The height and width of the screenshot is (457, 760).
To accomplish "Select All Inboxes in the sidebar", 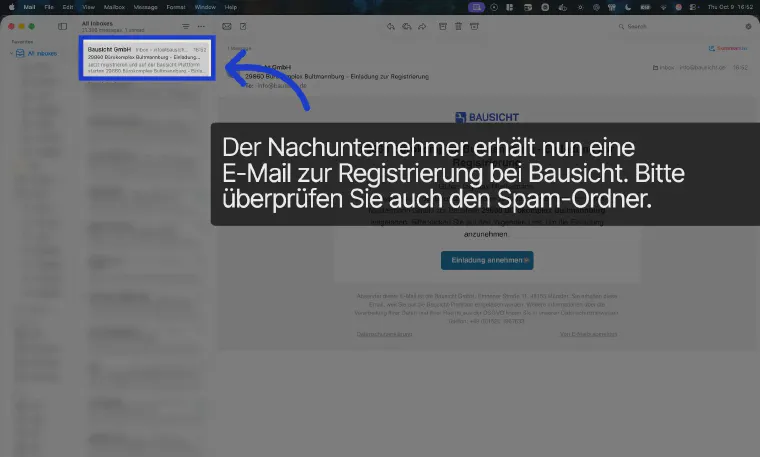I will point(37,53).
